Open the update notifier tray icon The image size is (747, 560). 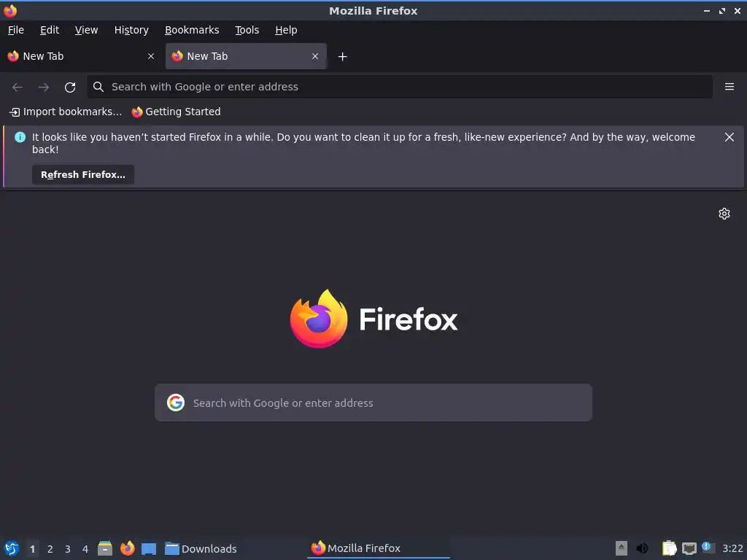tap(708, 548)
